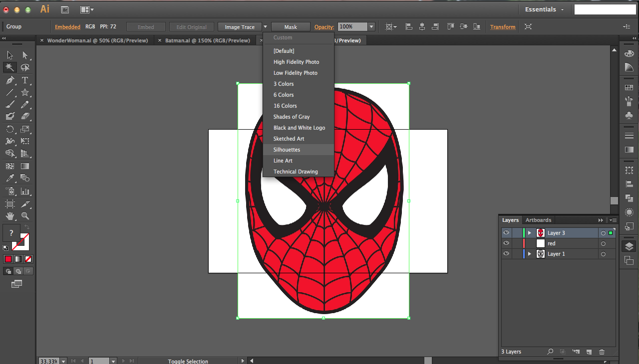This screenshot has width=639, height=364.
Task: Expand Layer 1 disclosure triangle
Action: pos(530,254)
